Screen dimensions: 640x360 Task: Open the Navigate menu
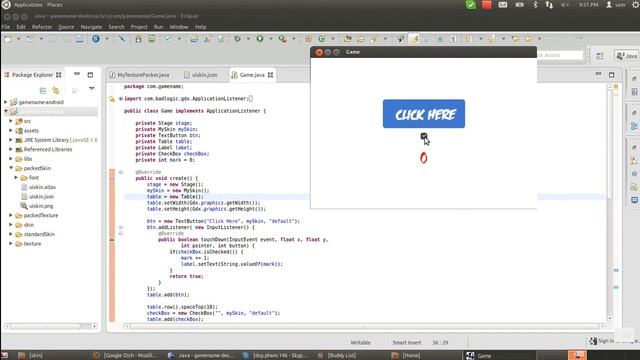[x=91, y=27]
